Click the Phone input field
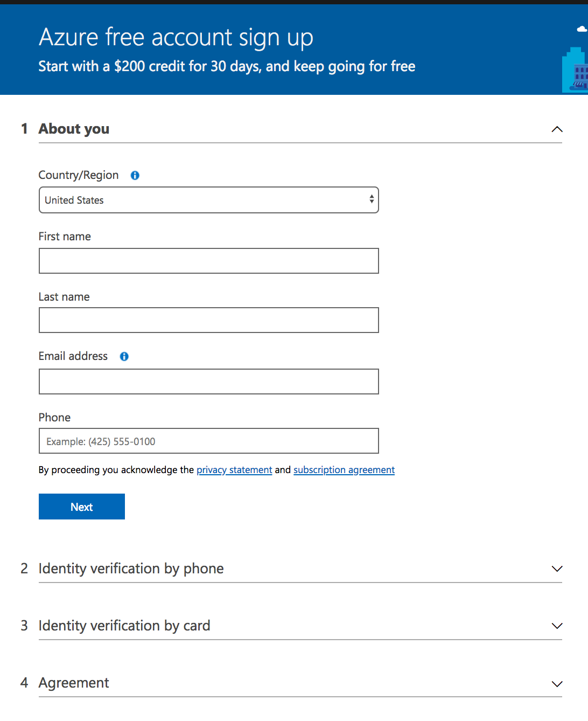The height and width of the screenshot is (721, 588). click(x=209, y=441)
